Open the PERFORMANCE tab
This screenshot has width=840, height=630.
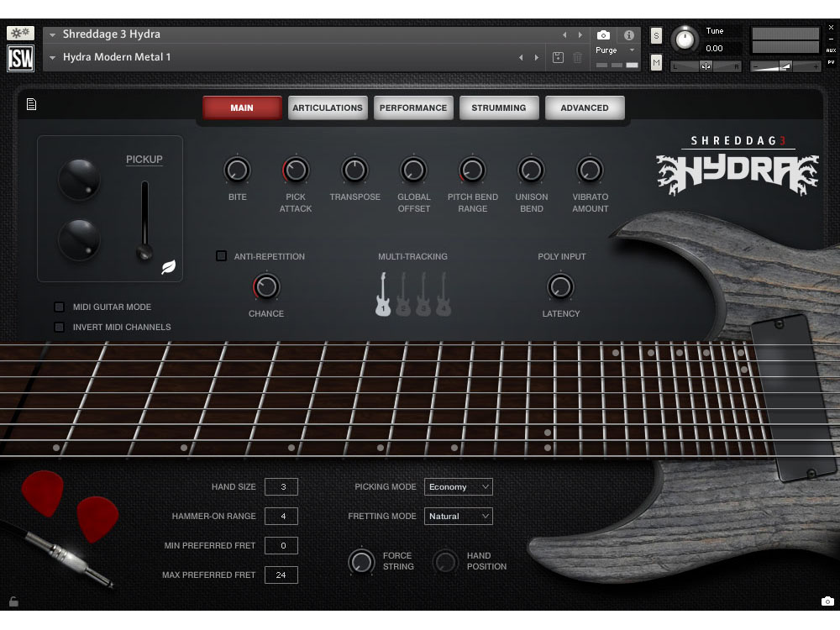click(x=413, y=108)
